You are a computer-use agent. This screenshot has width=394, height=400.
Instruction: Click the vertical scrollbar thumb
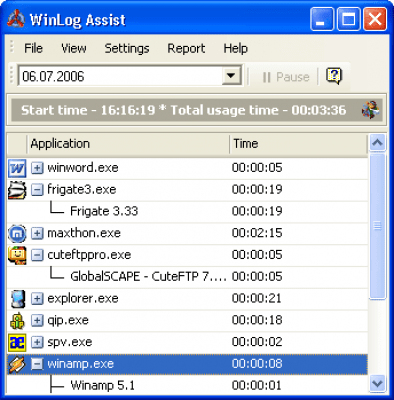[x=377, y=226]
